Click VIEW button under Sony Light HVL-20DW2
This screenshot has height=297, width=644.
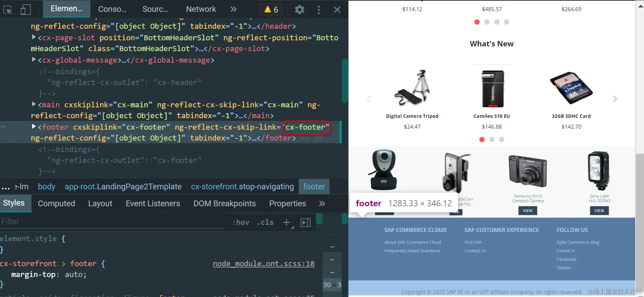click(x=599, y=211)
